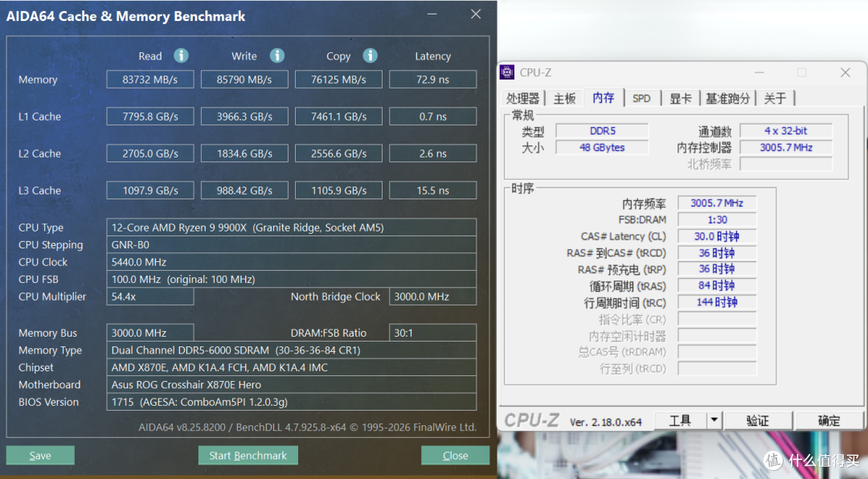Click CPU-Z memory type DDR5 field
The height and width of the screenshot is (479, 868).
pyautogui.click(x=602, y=131)
